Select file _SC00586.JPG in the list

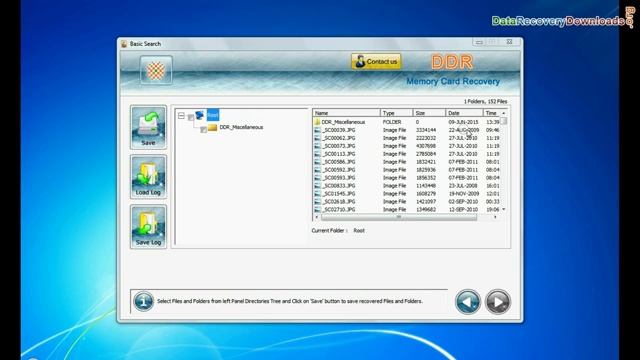(x=338, y=162)
